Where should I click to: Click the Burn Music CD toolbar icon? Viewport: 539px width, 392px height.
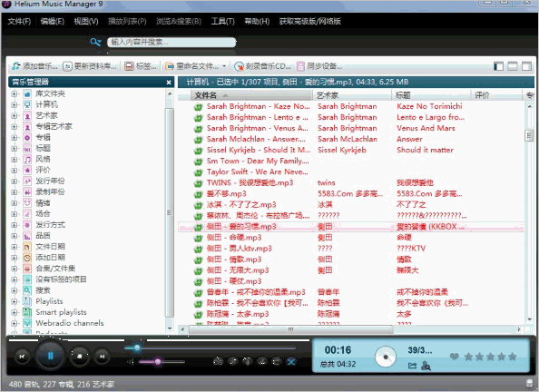click(239, 66)
